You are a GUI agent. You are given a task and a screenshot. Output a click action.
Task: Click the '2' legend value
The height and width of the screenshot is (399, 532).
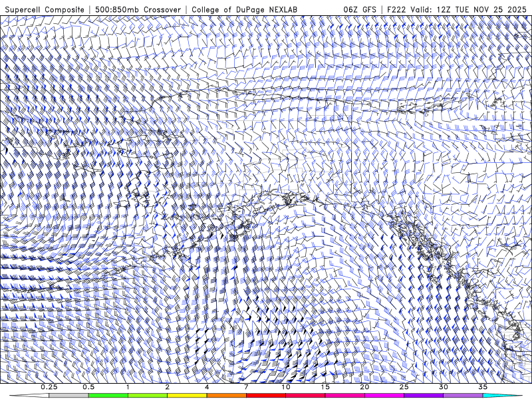pos(168,387)
